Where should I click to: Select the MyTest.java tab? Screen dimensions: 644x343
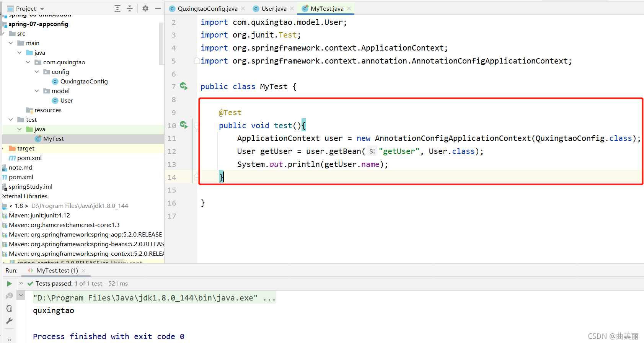327,8
